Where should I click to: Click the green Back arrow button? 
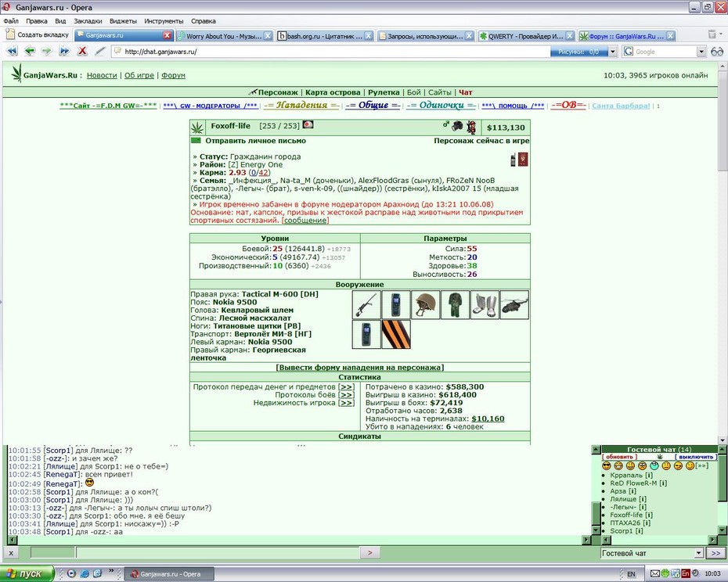(30, 51)
